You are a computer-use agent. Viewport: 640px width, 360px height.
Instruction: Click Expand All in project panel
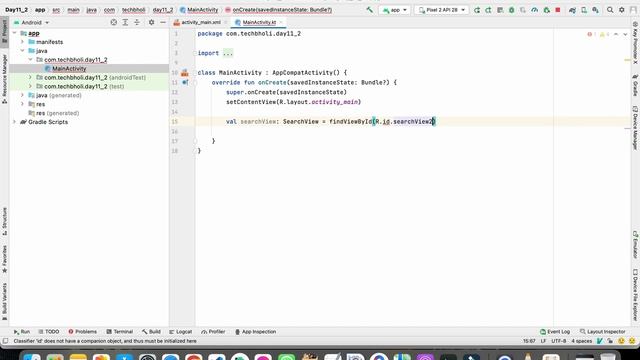pyautogui.click(x=125, y=22)
